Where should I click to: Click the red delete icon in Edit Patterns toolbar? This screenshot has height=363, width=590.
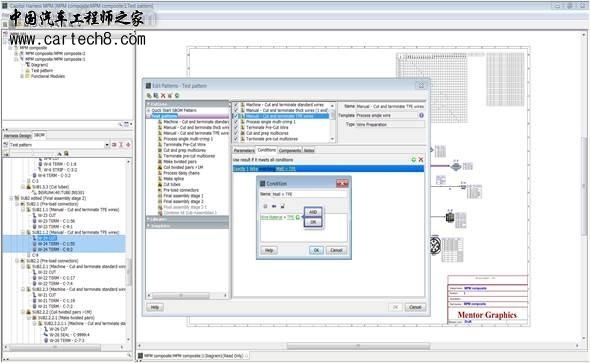coord(163,96)
